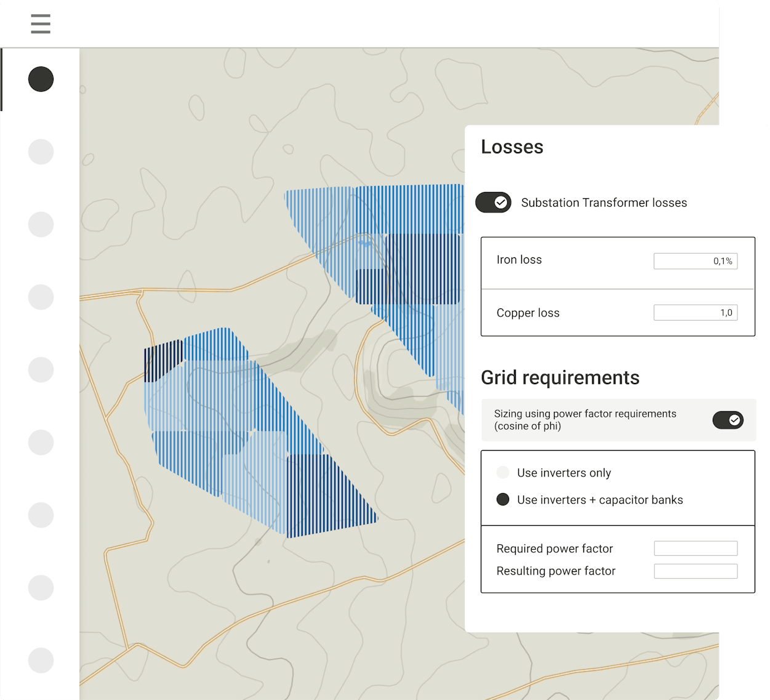Click the Resulting power factor field
This screenshot has height=700, width=770.
(x=695, y=571)
